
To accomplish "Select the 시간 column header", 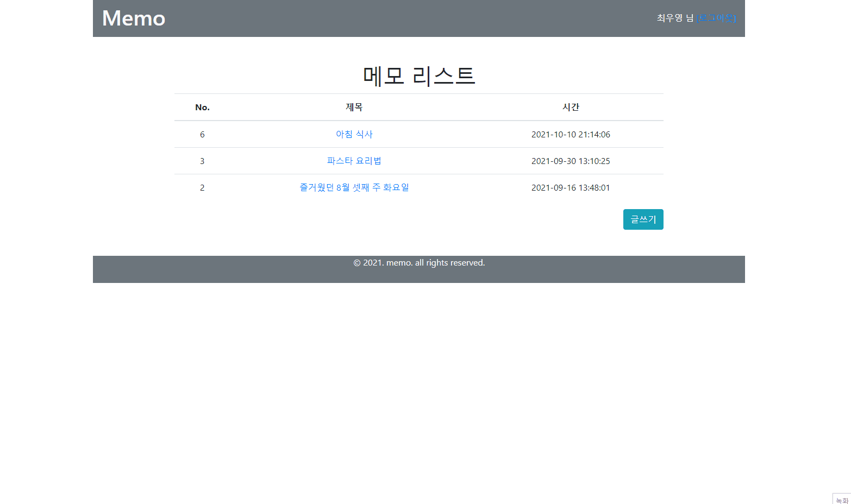I will coord(571,107).
